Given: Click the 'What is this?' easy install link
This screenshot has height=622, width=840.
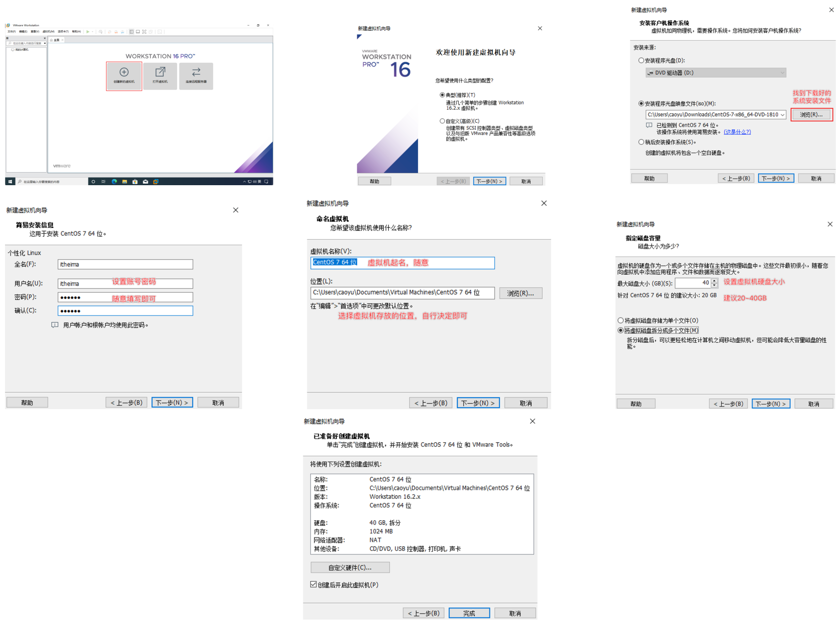Looking at the screenshot, I should 737,132.
